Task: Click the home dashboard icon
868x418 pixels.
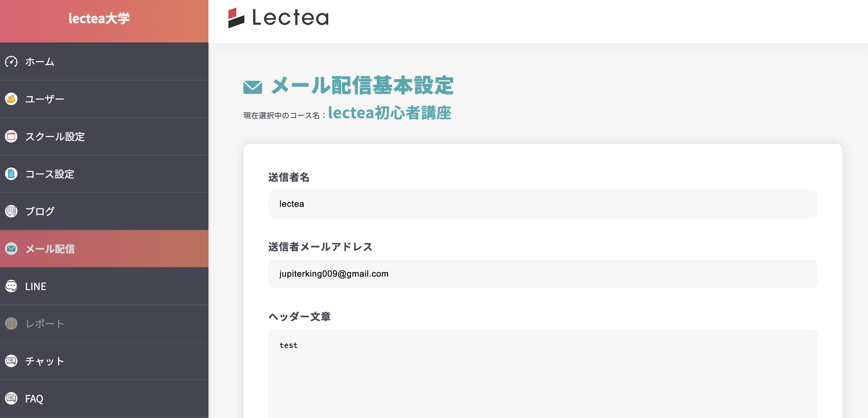Action: [11, 62]
